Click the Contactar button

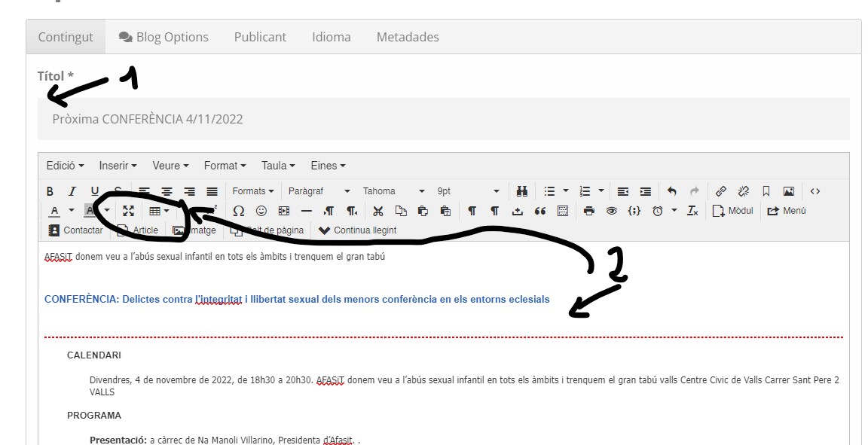click(75, 230)
